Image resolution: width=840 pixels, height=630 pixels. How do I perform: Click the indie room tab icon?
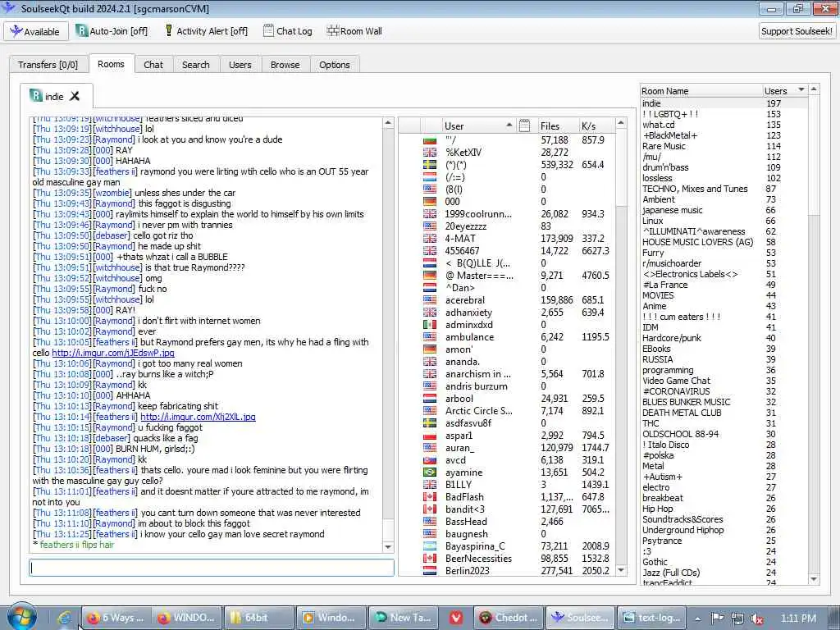coord(36,95)
